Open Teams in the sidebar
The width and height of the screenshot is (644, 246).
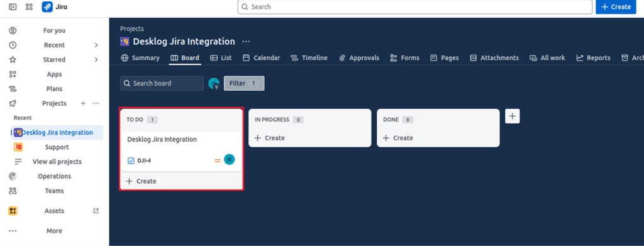54,191
